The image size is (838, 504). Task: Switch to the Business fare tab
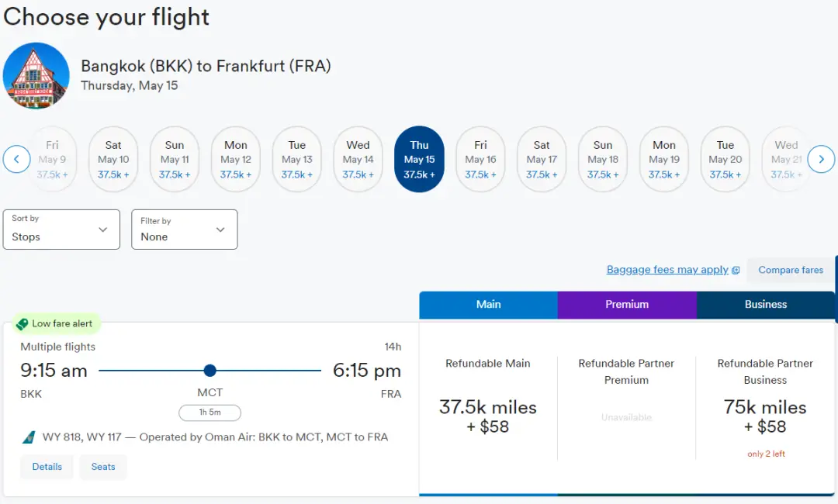pyautogui.click(x=766, y=305)
